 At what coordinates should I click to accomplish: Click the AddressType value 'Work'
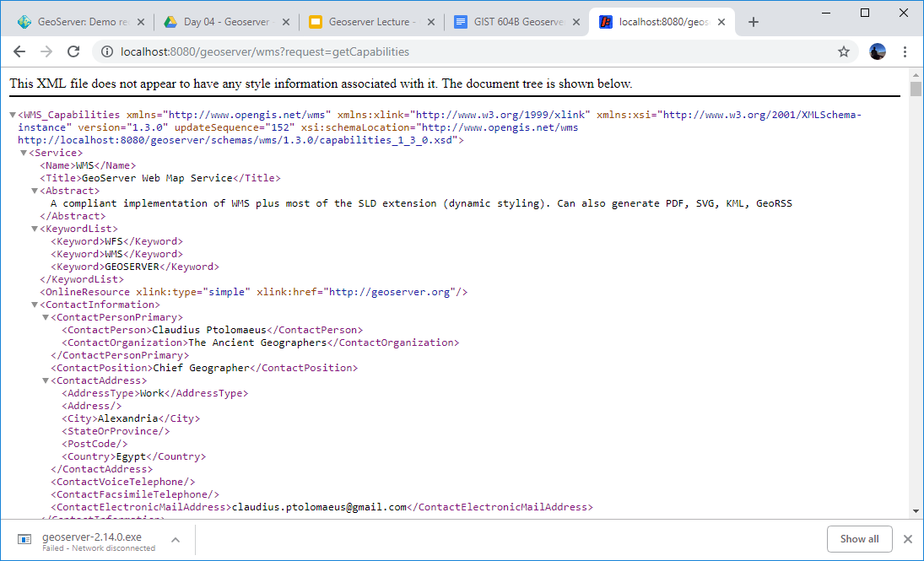[x=152, y=393]
